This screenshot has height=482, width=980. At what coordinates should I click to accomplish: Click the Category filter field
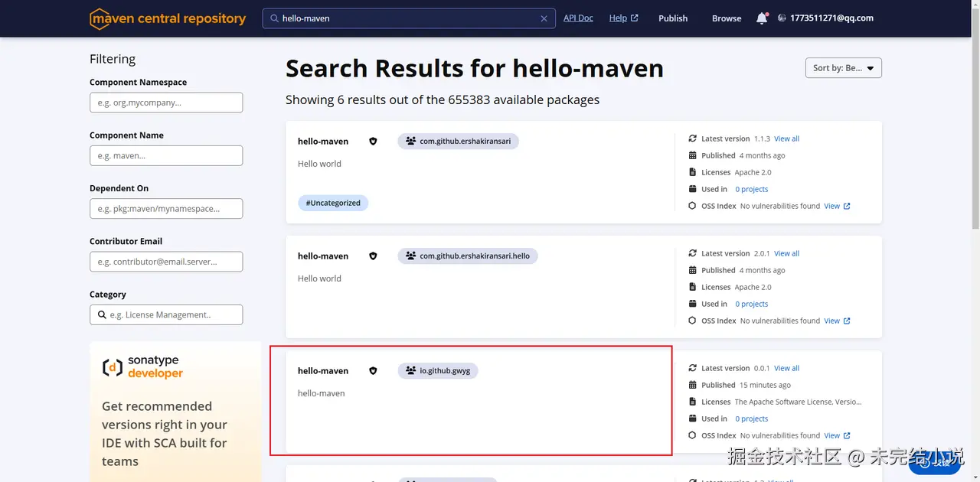[x=166, y=314]
